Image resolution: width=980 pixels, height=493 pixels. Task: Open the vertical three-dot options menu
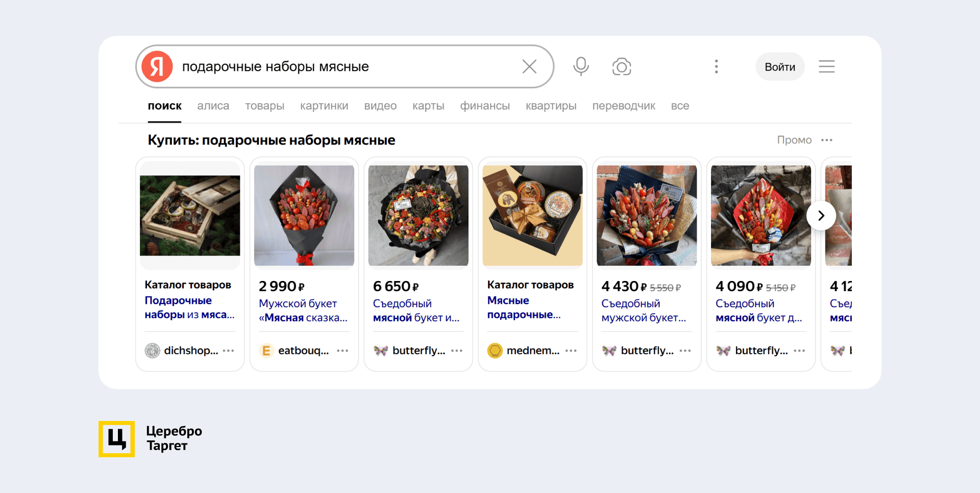(716, 66)
